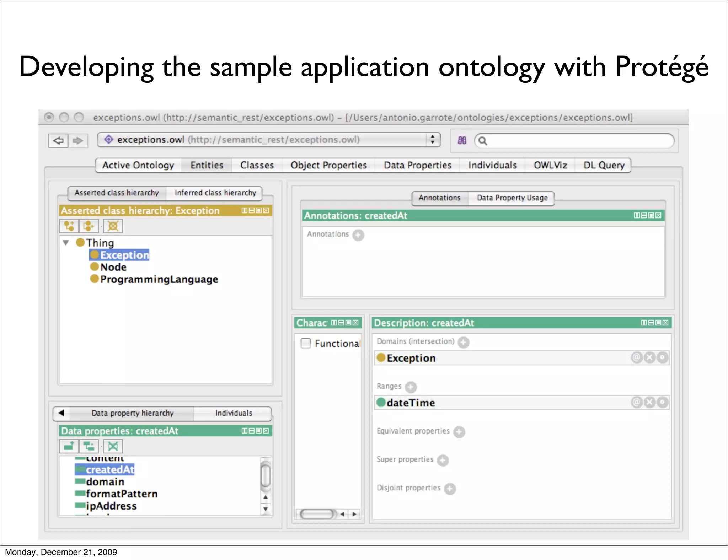728x560 pixels.
Task: Add an annotation with the plus icon
Action: point(358,235)
